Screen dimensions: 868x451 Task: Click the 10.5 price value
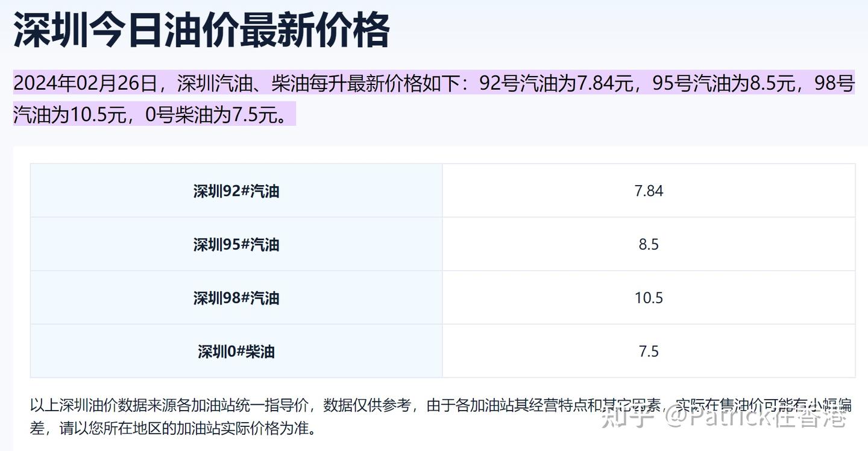pos(649,298)
